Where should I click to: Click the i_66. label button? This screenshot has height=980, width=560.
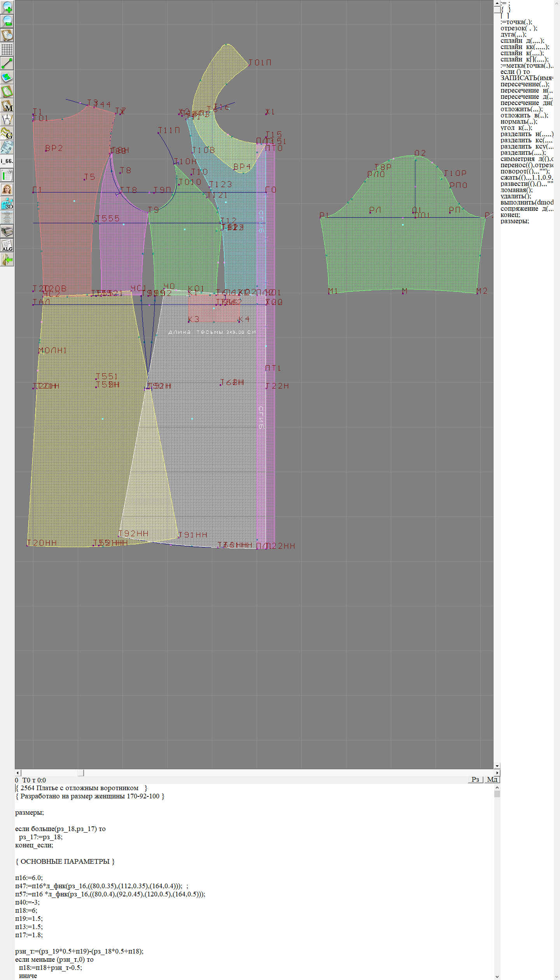coord(7,161)
